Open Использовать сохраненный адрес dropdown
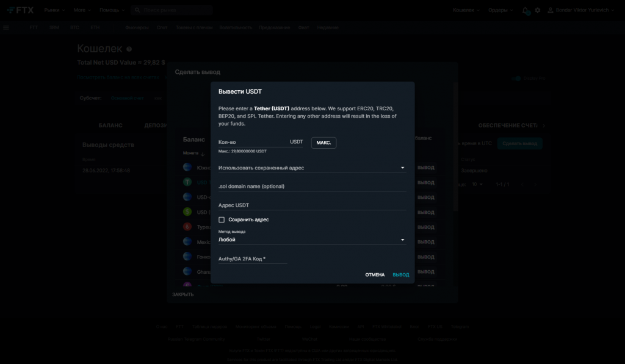Viewport: 625px width, 364px height. coord(312,168)
